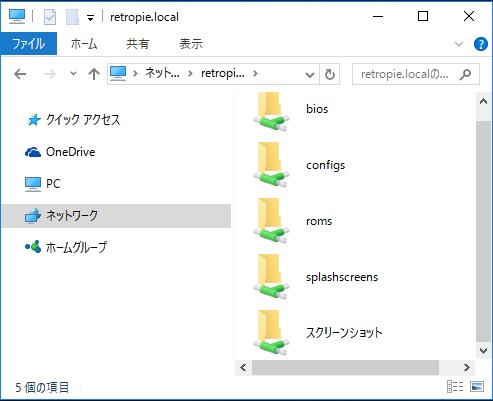Switch to large thumbnails view icon
Image resolution: width=493 pixels, height=401 pixels.
477,387
